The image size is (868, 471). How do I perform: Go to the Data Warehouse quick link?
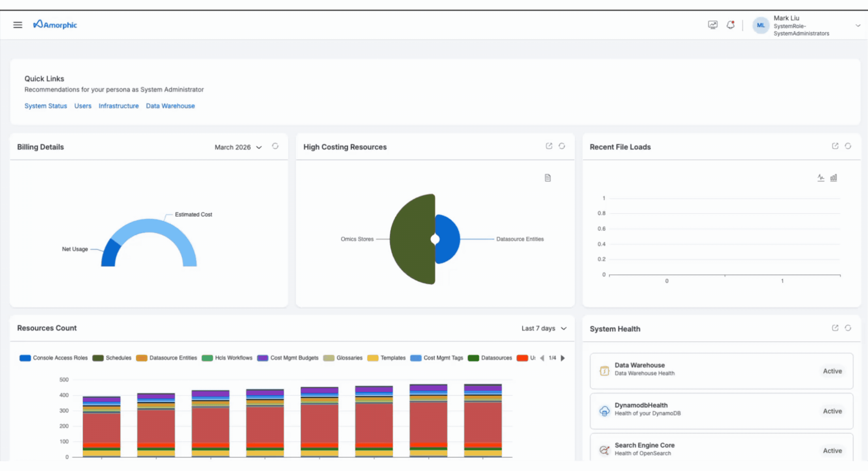(x=170, y=106)
